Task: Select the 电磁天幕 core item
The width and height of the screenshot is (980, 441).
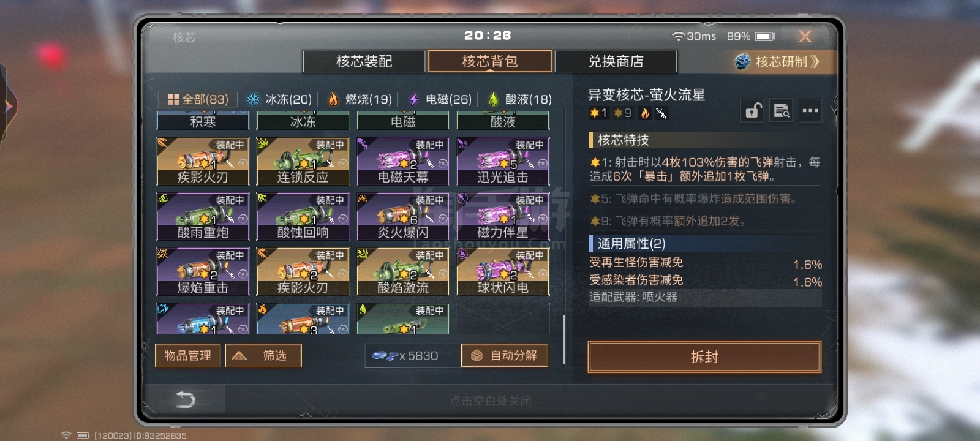Action: [x=403, y=162]
